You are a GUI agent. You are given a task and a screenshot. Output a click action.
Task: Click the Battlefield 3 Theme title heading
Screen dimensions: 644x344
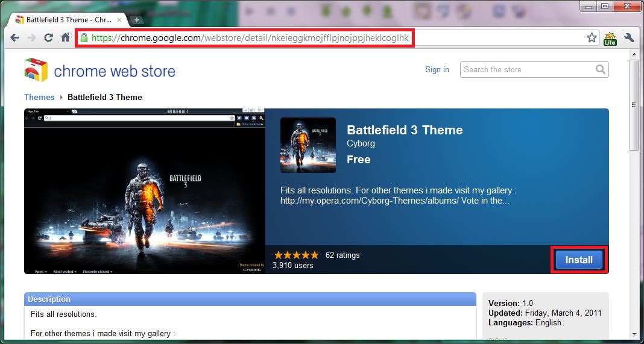click(x=405, y=130)
